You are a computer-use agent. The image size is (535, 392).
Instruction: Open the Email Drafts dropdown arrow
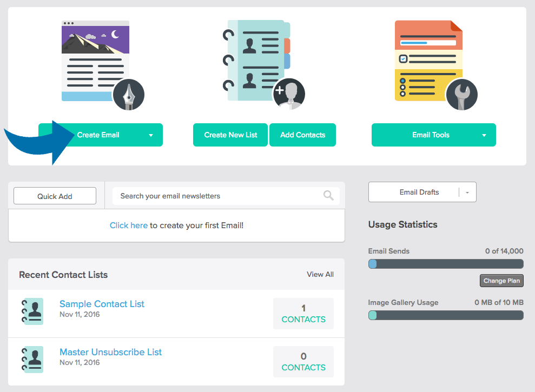(467, 192)
